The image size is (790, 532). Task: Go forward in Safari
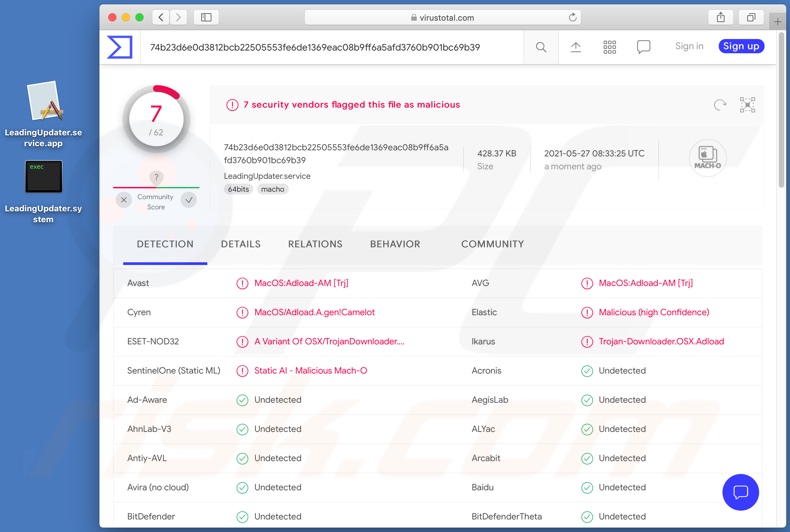point(178,17)
